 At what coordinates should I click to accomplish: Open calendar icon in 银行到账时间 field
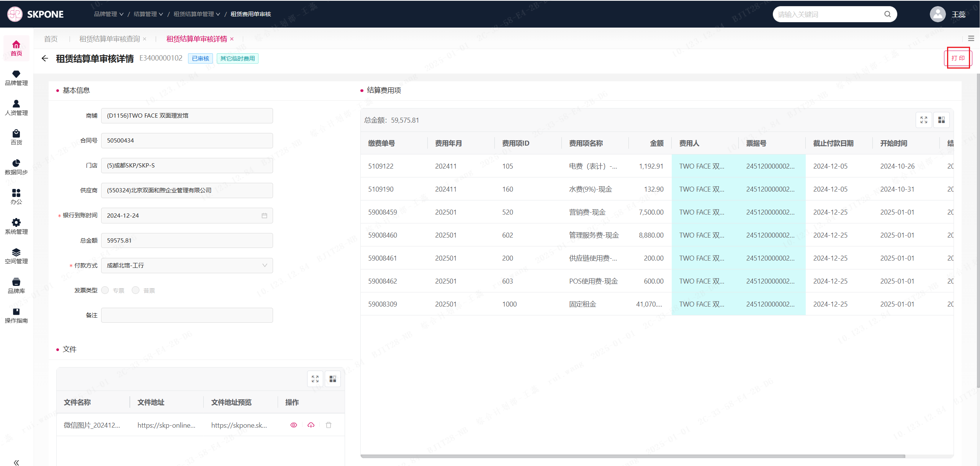[x=264, y=215]
